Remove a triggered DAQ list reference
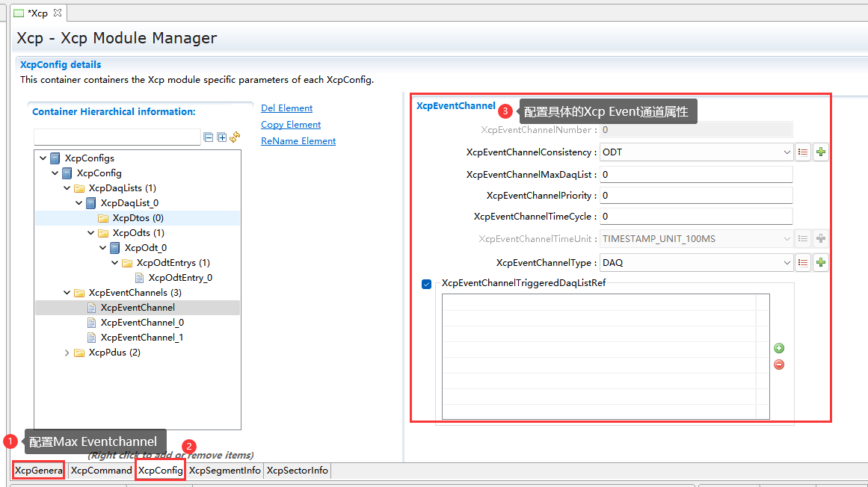 779,365
